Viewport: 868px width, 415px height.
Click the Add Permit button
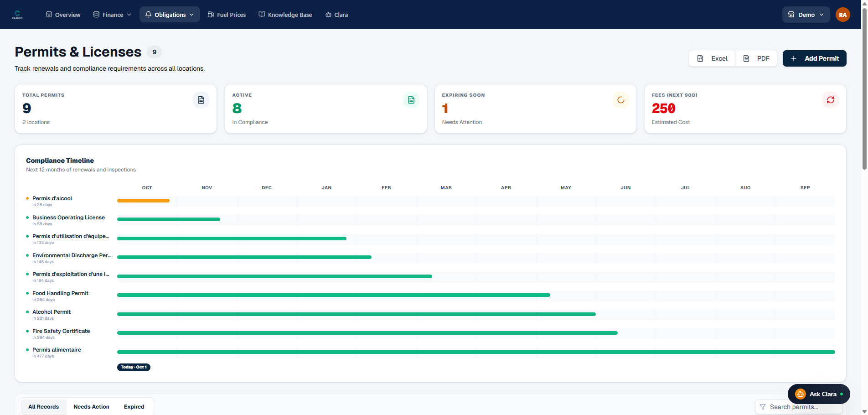[x=814, y=58]
